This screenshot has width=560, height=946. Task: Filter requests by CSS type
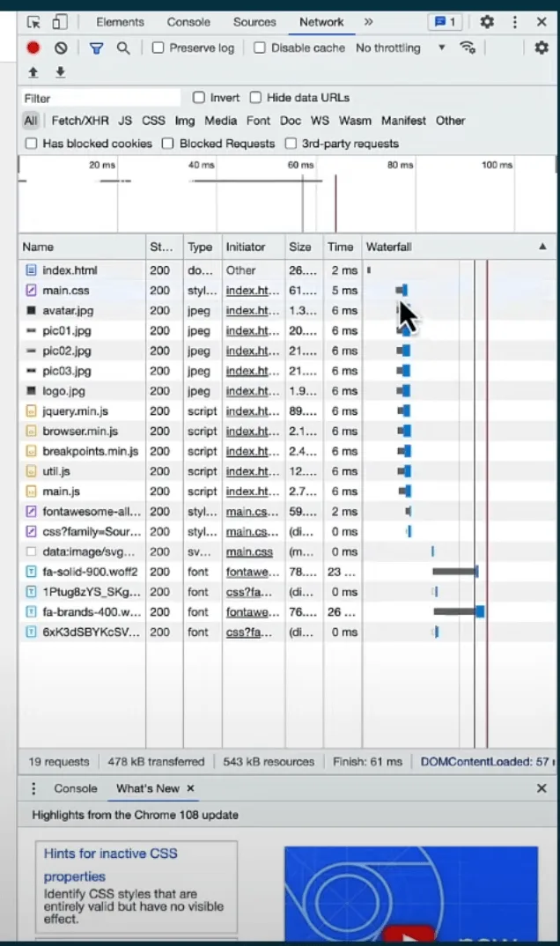(x=153, y=121)
